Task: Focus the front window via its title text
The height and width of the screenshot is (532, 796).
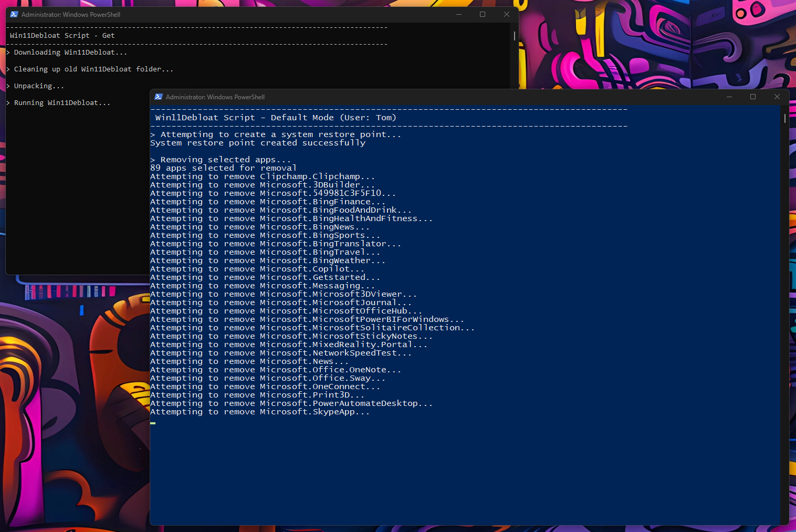Action: pos(215,97)
